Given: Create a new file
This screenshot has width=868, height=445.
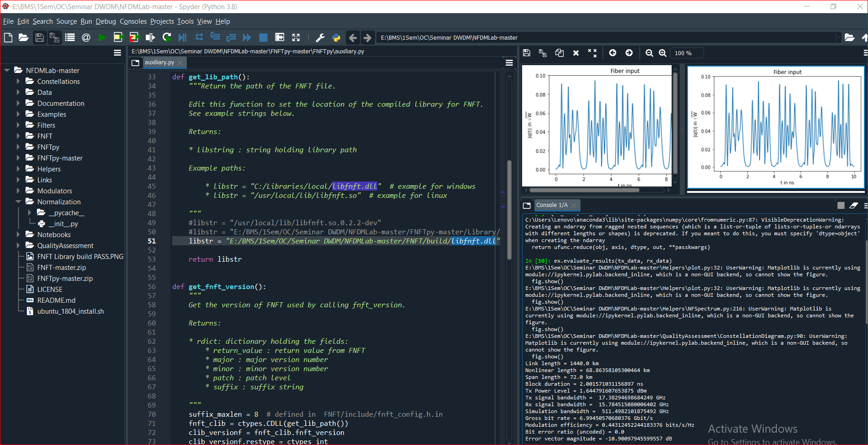Looking at the screenshot, I should pos(8,37).
